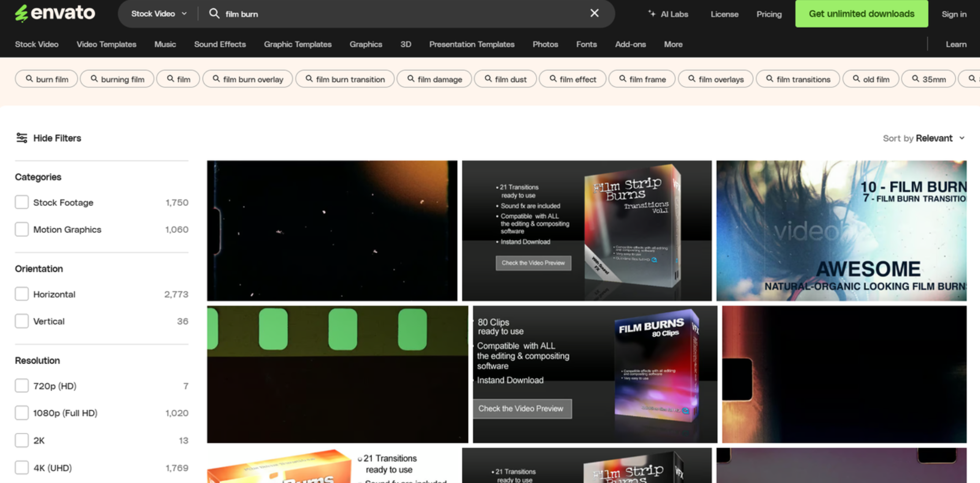Click Get unlimited downloads button
This screenshot has height=483, width=980.
(861, 14)
